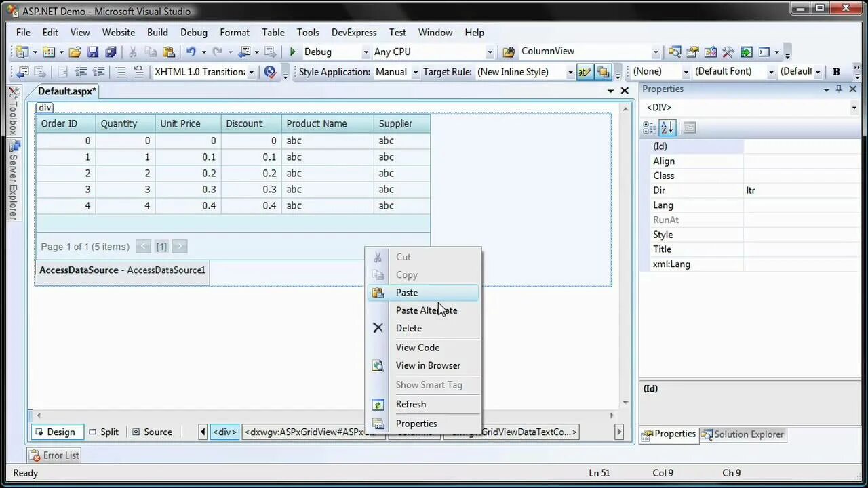Open the Format menu
Image resolution: width=868 pixels, height=488 pixels.
coord(235,32)
